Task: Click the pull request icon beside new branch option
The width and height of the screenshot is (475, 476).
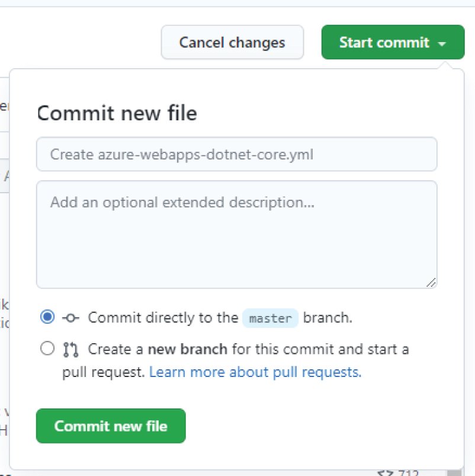Action: [x=70, y=349]
